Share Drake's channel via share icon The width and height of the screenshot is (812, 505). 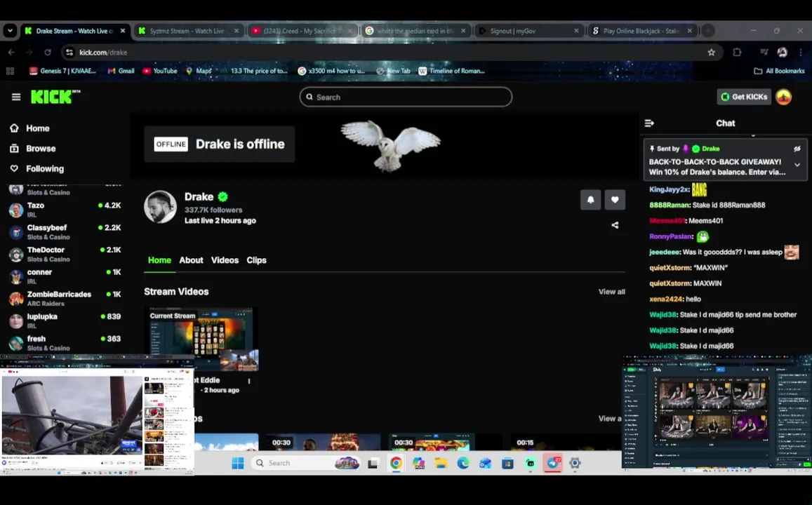[x=615, y=225]
